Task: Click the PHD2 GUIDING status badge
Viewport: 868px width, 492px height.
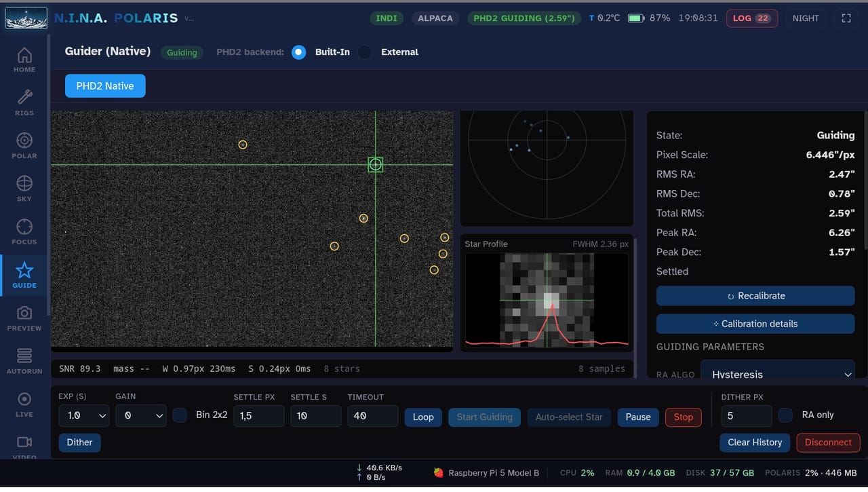Action: pos(526,18)
